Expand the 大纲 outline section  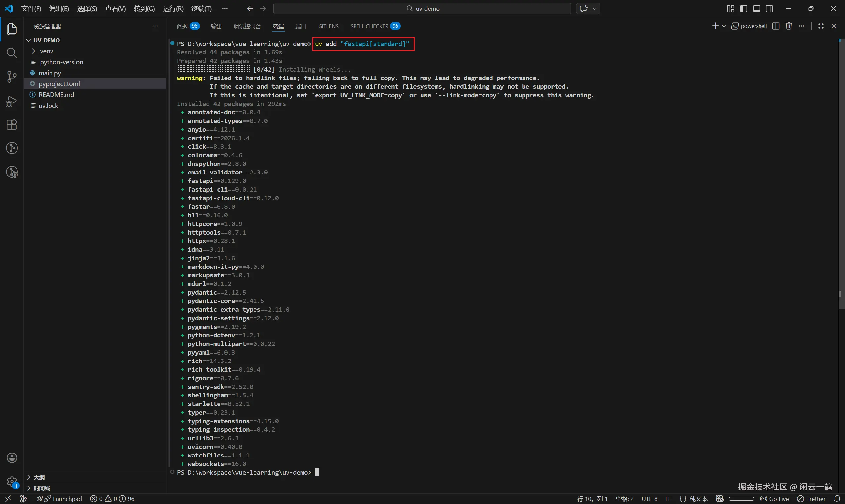39,477
